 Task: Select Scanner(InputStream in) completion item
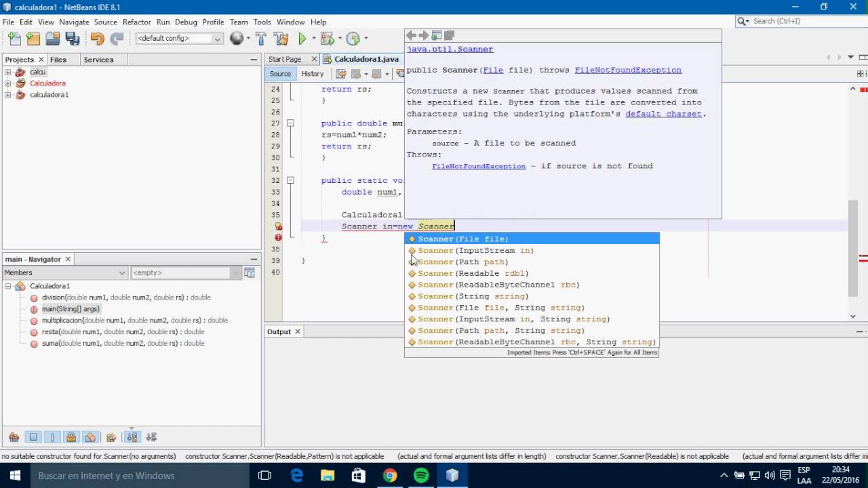pos(532,251)
